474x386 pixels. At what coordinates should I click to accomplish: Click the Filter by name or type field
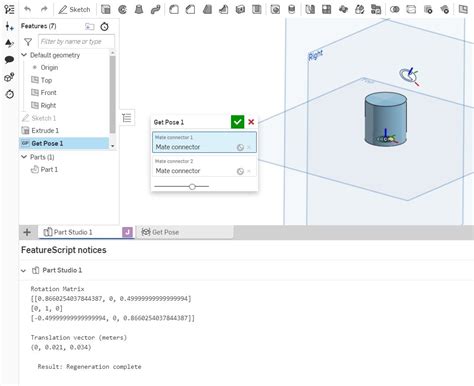(76, 42)
